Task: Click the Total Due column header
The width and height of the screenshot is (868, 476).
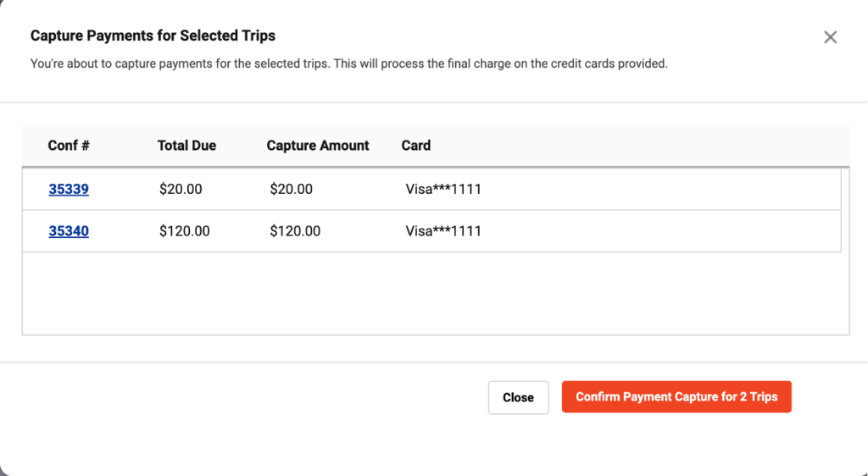Action: (186, 146)
